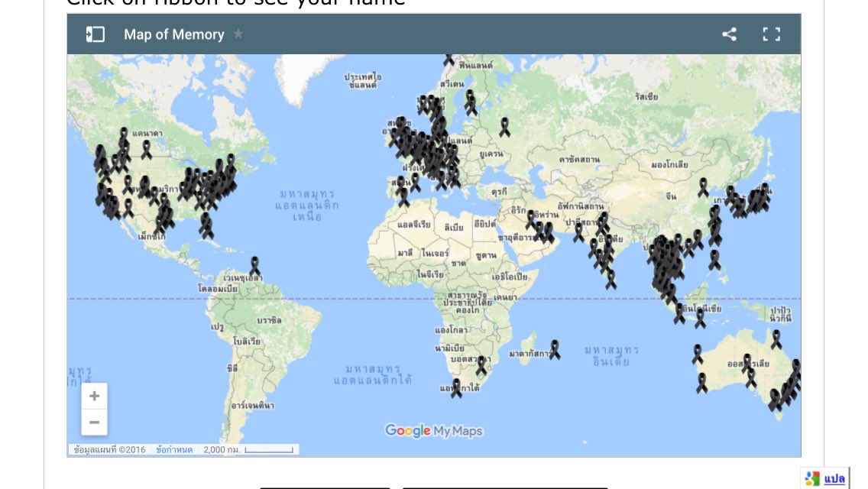The height and width of the screenshot is (489, 868).
Task: Click the คาซัคสถาน country label
Action: click(579, 160)
